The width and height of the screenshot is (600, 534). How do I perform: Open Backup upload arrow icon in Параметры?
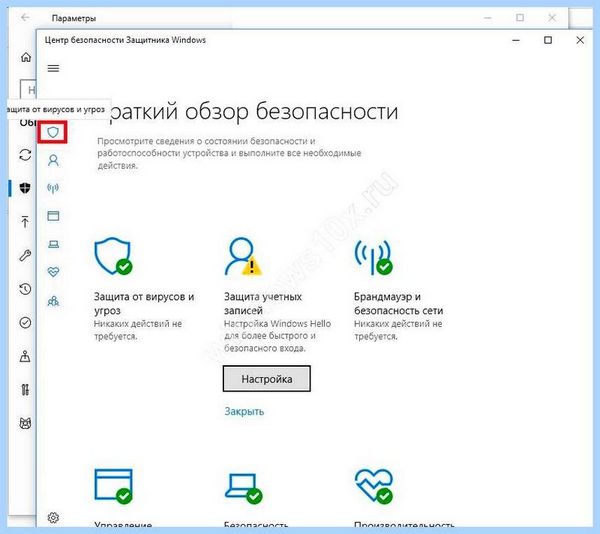25,221
